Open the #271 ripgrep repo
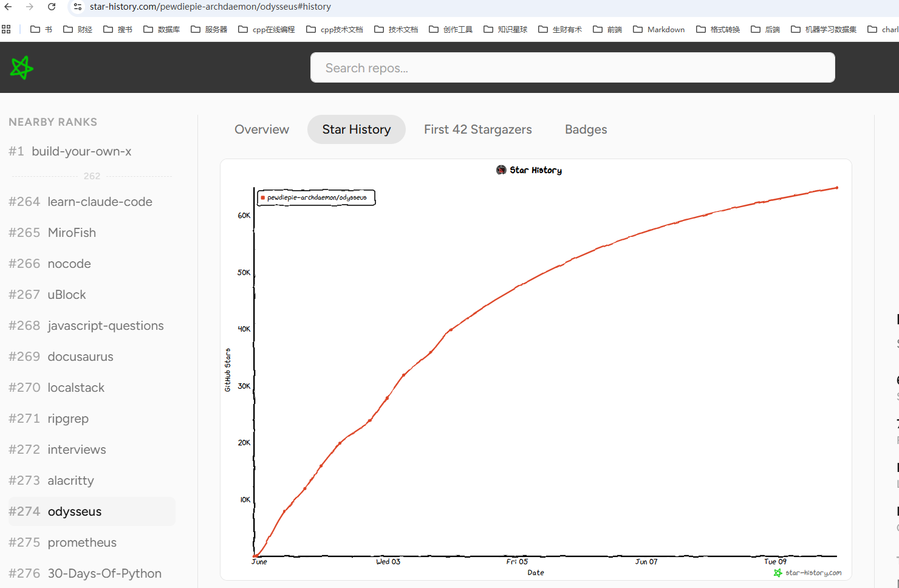Image resolution: width=899 pixels, height=588 pixels. 49,419
